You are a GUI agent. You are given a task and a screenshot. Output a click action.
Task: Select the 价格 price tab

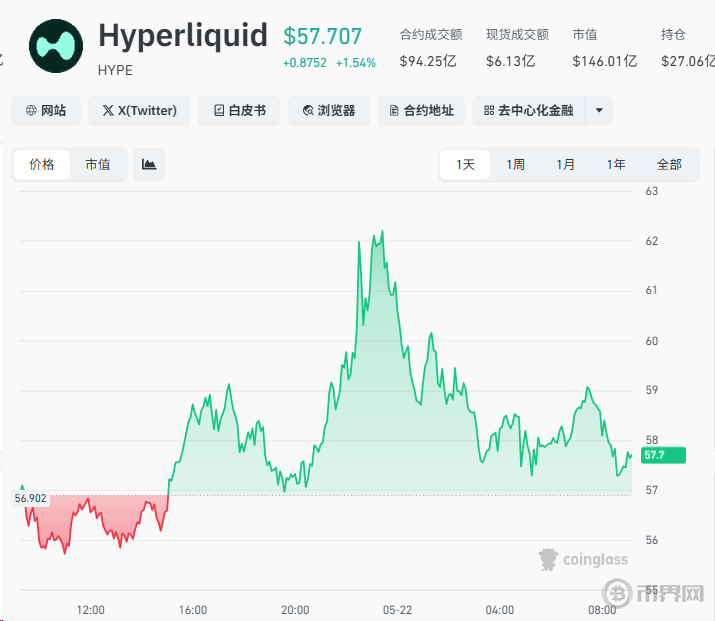point(42,165)
